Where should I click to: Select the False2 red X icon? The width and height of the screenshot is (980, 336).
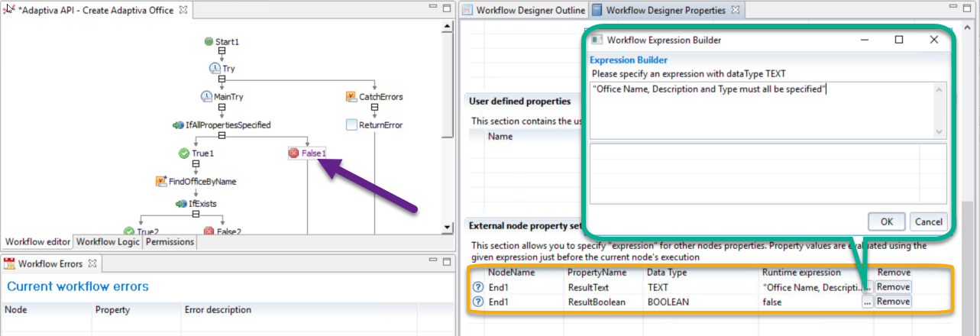[209, 231]
